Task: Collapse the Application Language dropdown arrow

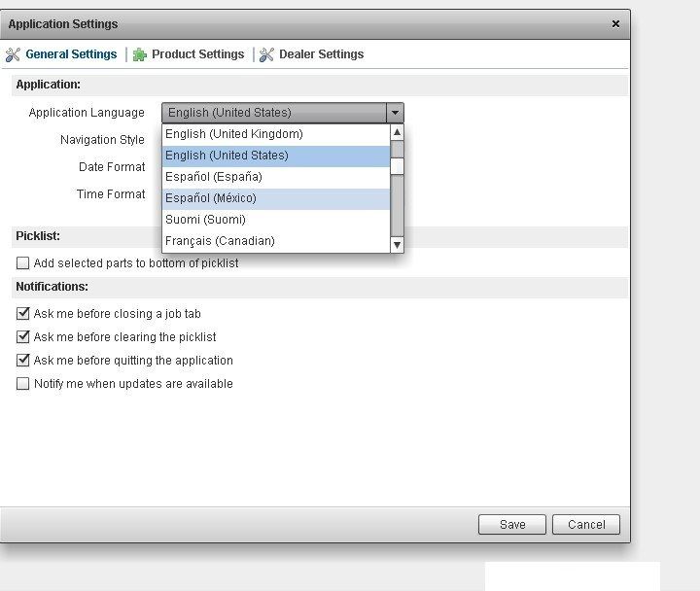Action: [394, 113]
